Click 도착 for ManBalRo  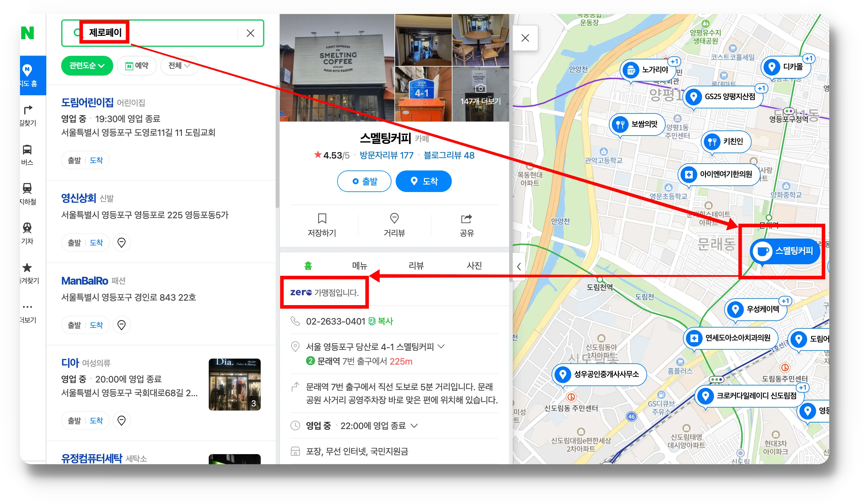point(96,325)
